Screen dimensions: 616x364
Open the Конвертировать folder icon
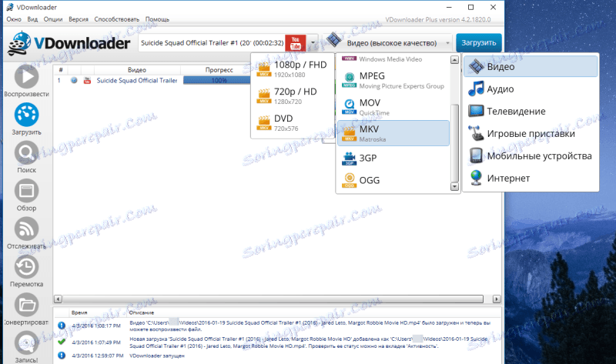point(26,305)
